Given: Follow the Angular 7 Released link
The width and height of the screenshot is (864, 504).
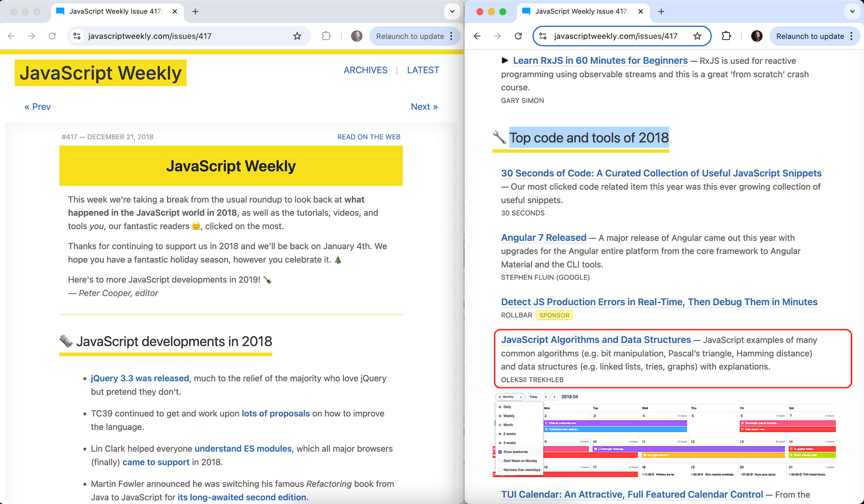Looking at the screenshot, I should (544, 237).
